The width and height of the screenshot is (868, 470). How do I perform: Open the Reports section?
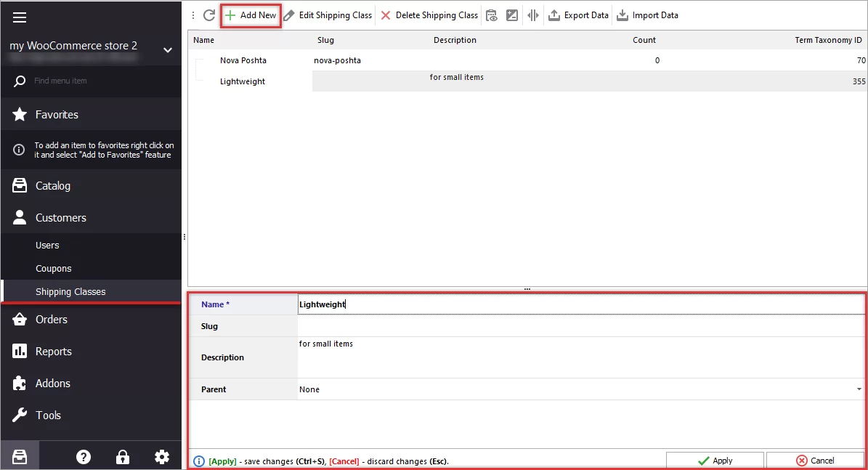20,351
